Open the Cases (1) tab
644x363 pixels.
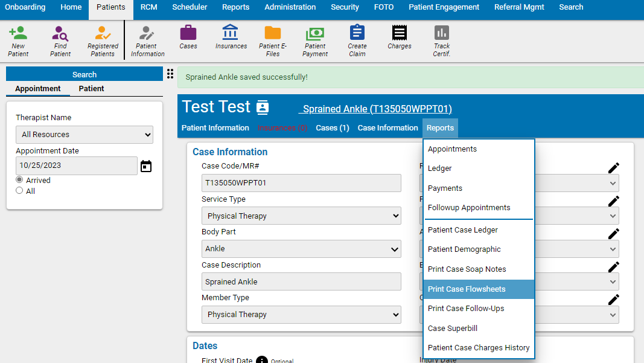pyautogui.click(x=332, y=128)
